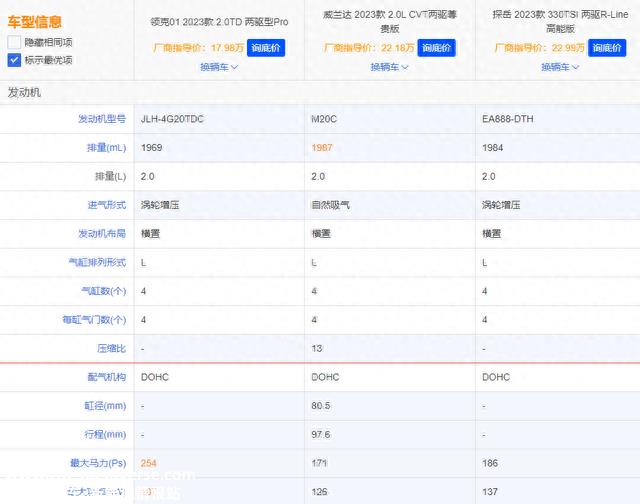Click the 压缩比 parameter label
The height and width of the screenshot is (504, 640).
(x=111, y=349)
